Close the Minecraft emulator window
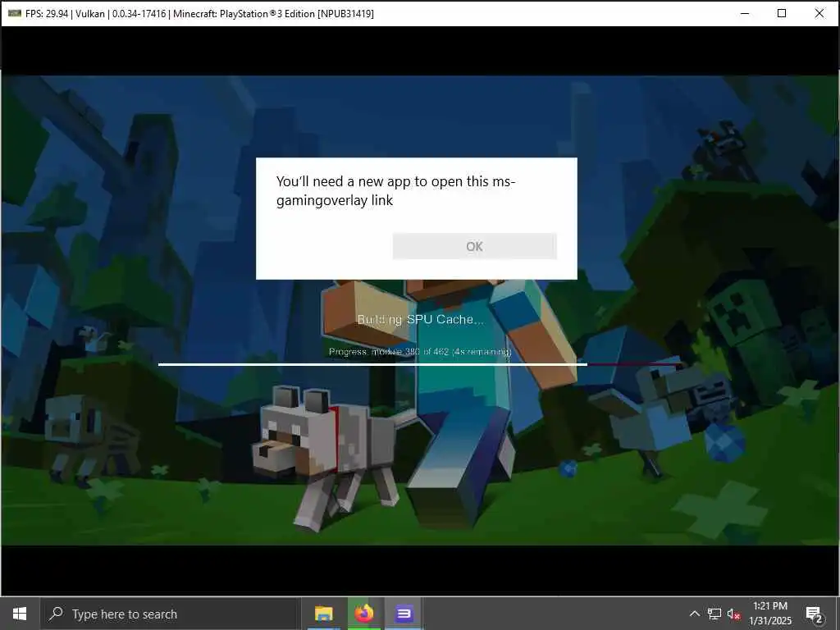840x630 pixels. [x=819, y=13]
